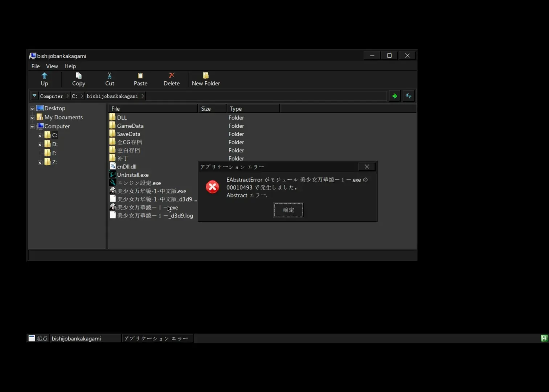The image size is (549, 392).
Task: Click Folder type of DLL row
Action: coord(236,118)
